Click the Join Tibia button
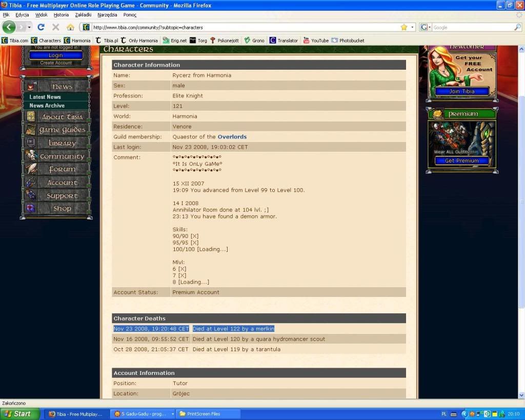This screenshot has width=525, height=420. point(462,91)
